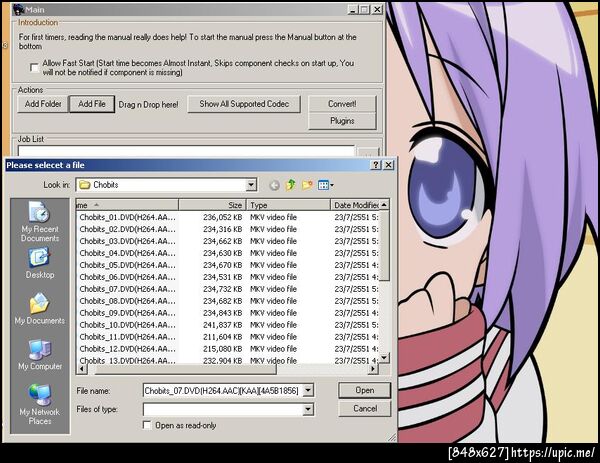Viewport: 600px width, 463px height.
Task: Click the file list horizontal scrollbar
Action: pyautogui.click(x=186, y=369)
